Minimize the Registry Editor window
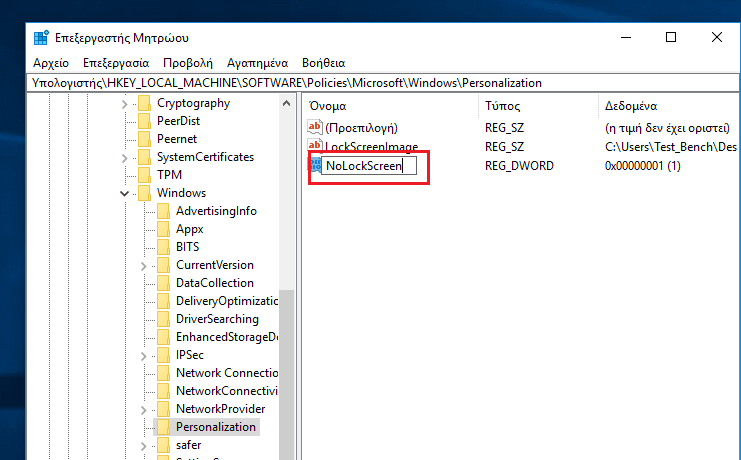741x460 pixels. pyautogui.click(x=626, y=37)
